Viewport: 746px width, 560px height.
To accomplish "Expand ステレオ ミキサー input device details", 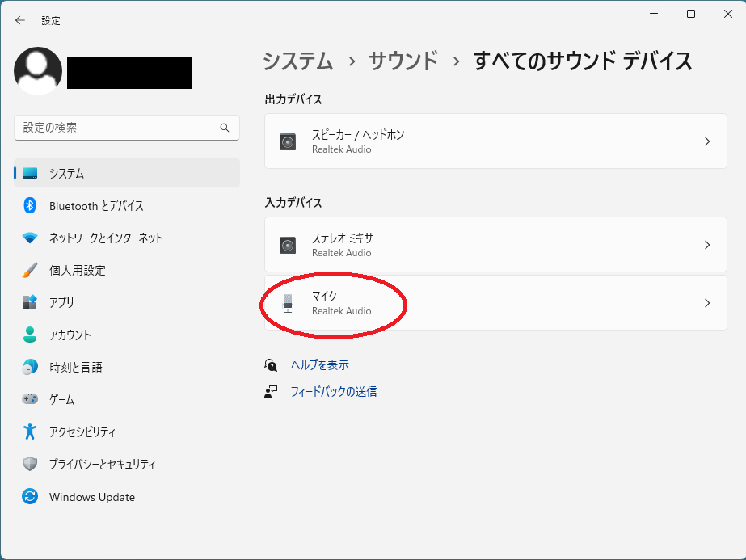I will [496, 245].
